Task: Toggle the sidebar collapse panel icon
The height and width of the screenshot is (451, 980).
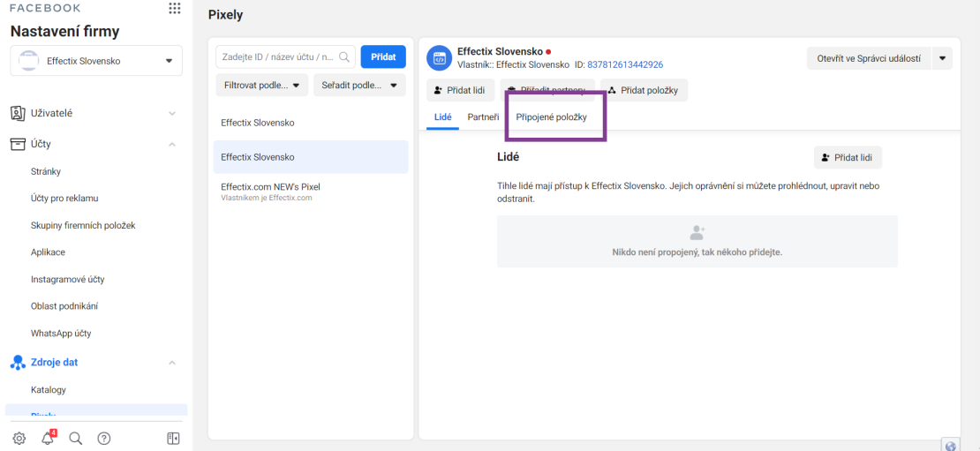Action: pyautogui.click(x=174, y=439)
